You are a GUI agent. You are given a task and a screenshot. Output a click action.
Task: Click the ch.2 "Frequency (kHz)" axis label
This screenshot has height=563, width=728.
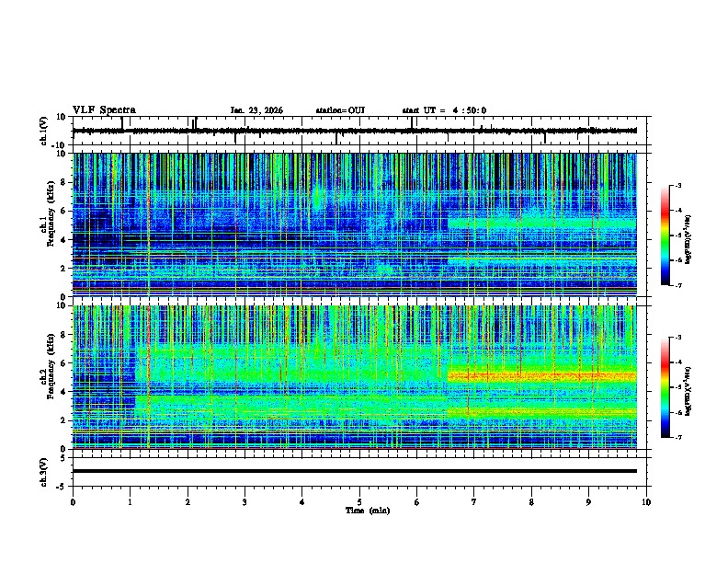pos(51,366)
